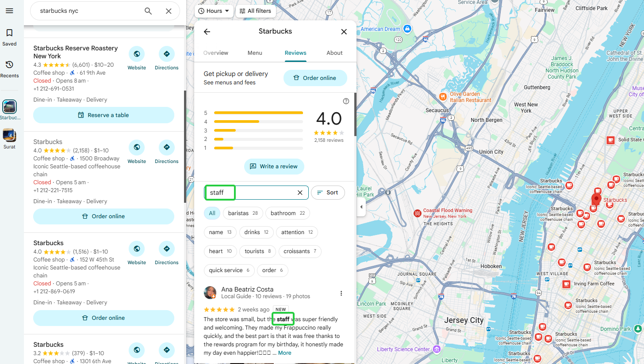The width and height of the screenshot is (644, 364).
Task: Collapse the side panel arrow
Action: click(361, 207)
